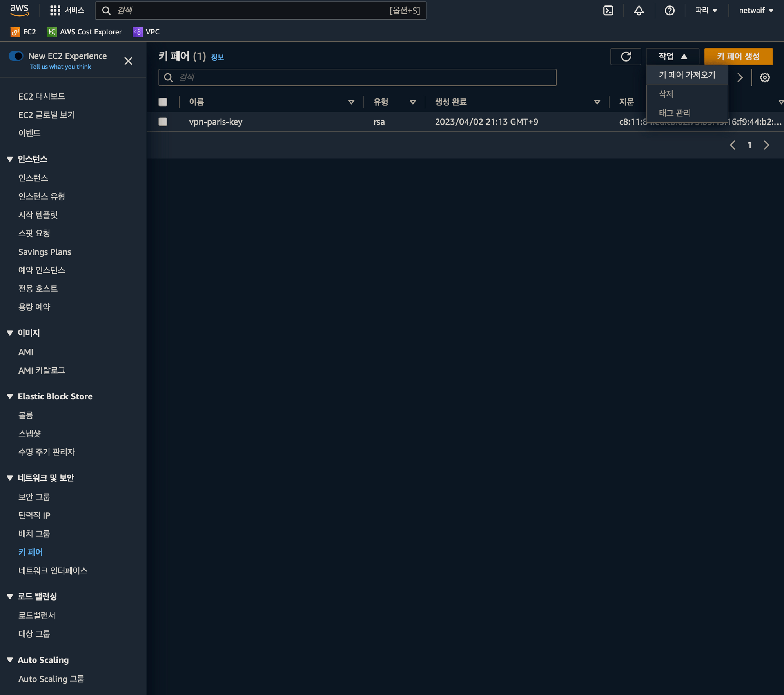Viewport: 784px width, 695px height.
Task: Sort by 이름 column arrow
Action: (x=351, y=102)
